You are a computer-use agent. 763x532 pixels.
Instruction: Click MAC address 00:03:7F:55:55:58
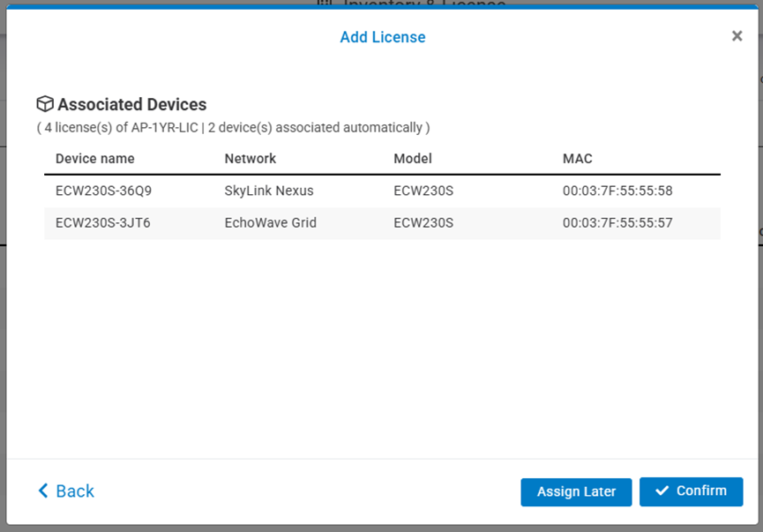(617, 191)
